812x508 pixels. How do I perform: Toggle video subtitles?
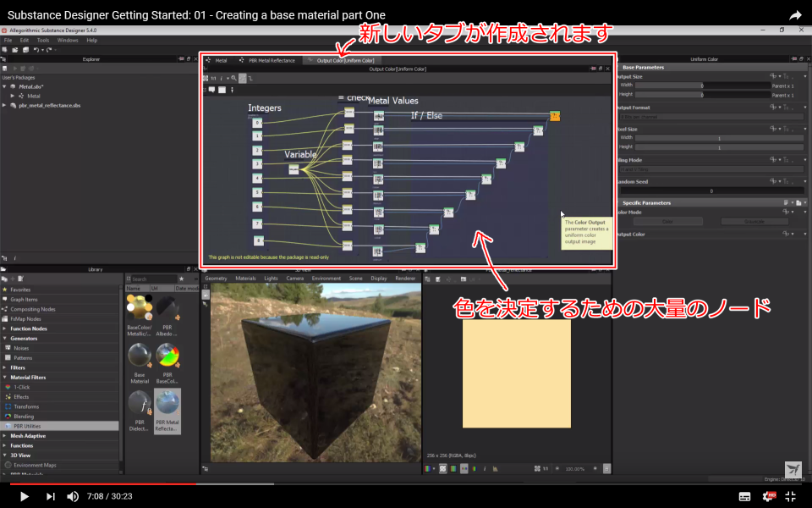744,496
